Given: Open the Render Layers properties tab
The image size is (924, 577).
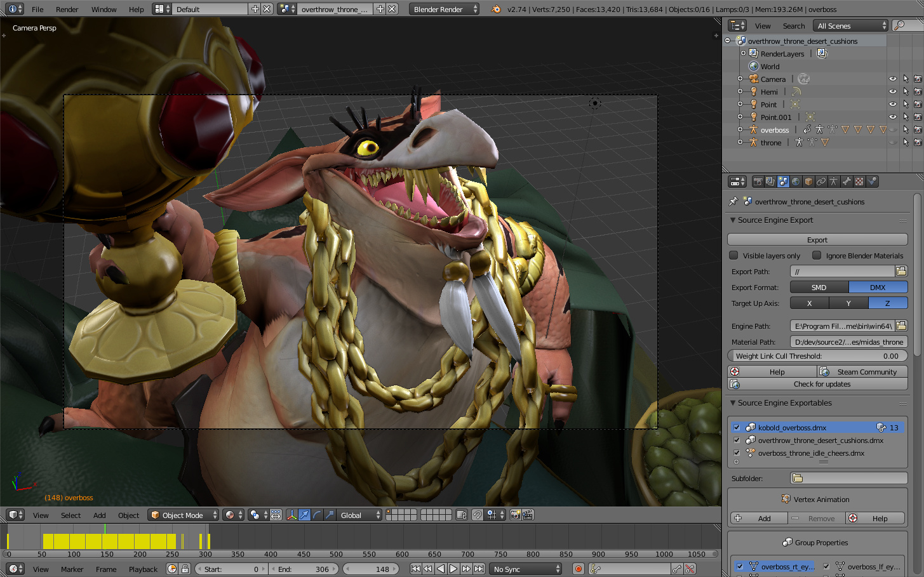Looking at the screenshot, I should click(770, 182).
